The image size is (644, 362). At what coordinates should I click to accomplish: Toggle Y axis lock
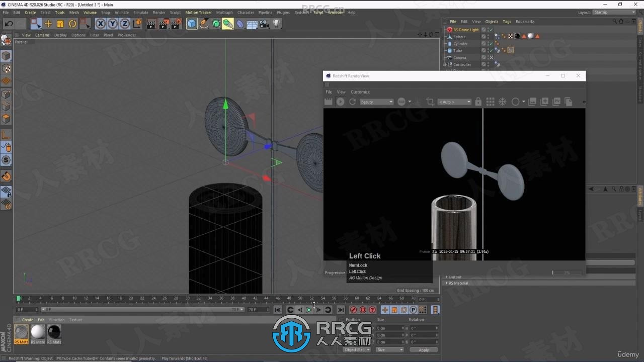click(113, 24)
